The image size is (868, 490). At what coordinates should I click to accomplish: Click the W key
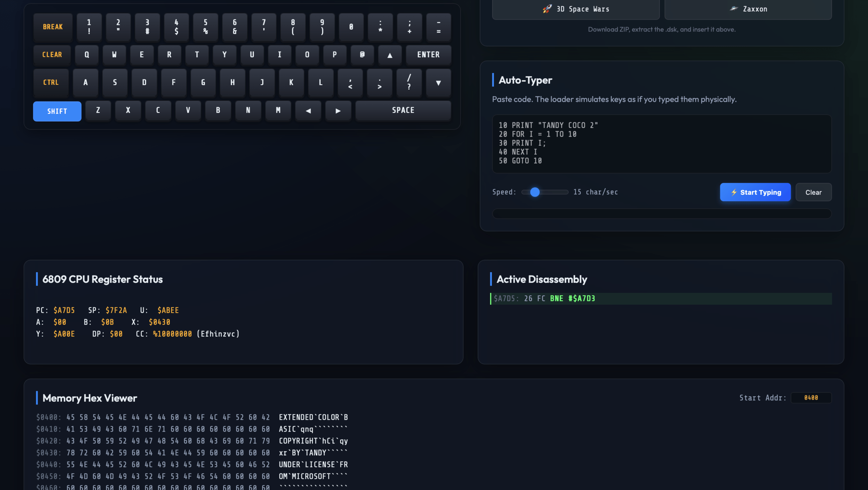pyautogui.click(x=114, y=55)
